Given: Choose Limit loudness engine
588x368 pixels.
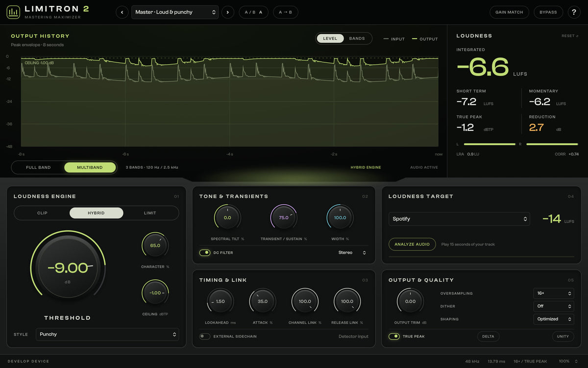Looking at the screenshot, I should pyautogui.click(x=150, y=213).
